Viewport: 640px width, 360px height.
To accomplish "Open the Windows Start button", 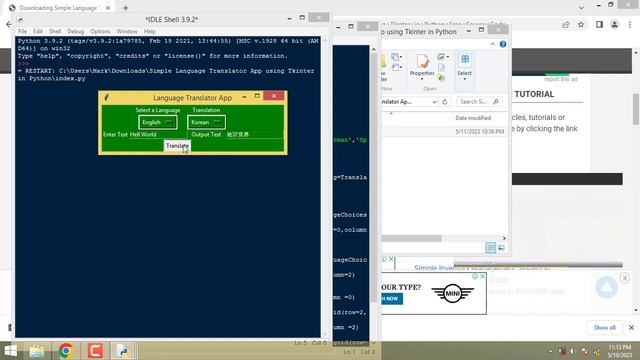I will (11, 351).
